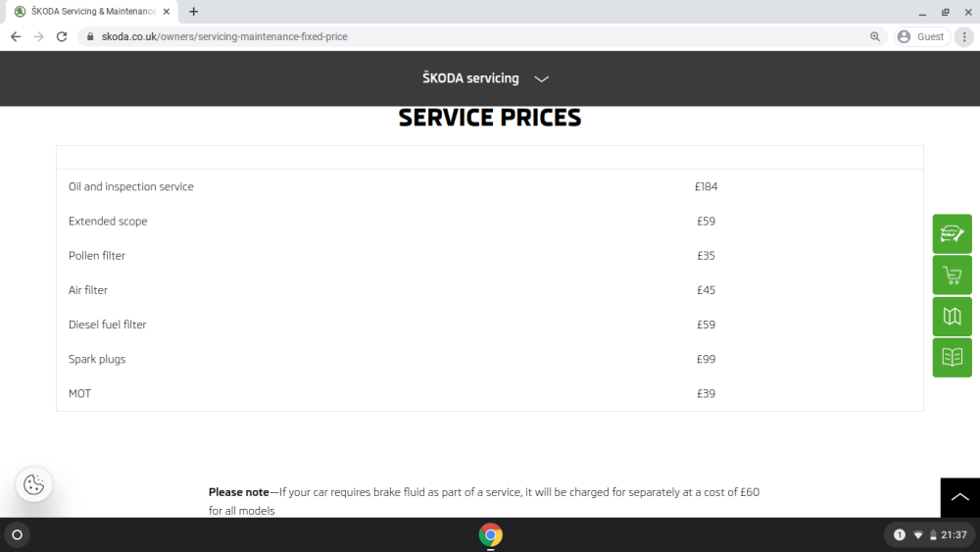Open Chrome three-dot menu

point(964,37)
